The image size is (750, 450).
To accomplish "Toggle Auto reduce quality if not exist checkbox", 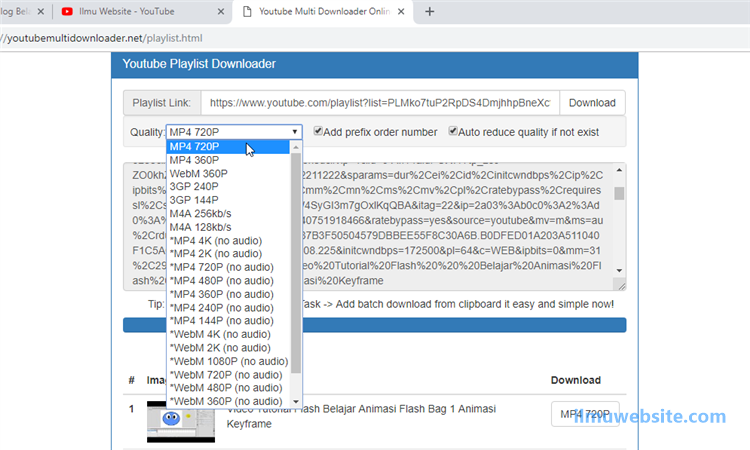I will click(x=452, y=131).
